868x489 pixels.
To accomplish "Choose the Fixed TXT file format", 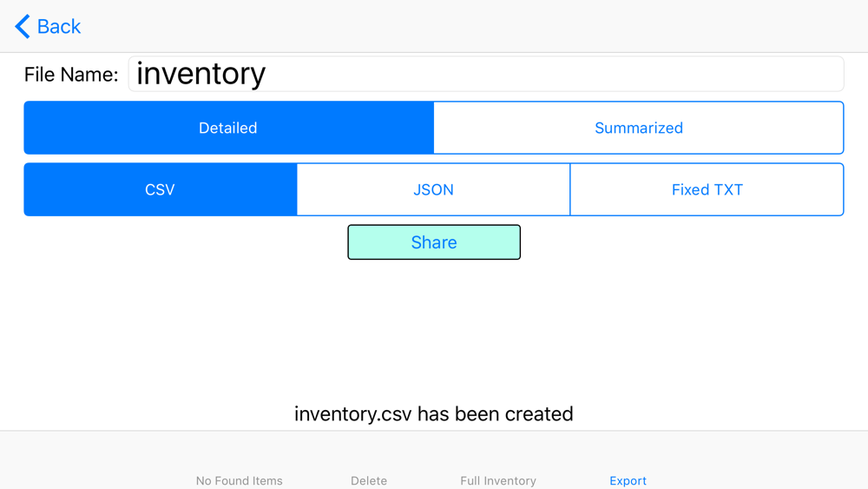I will pos(707,189).
